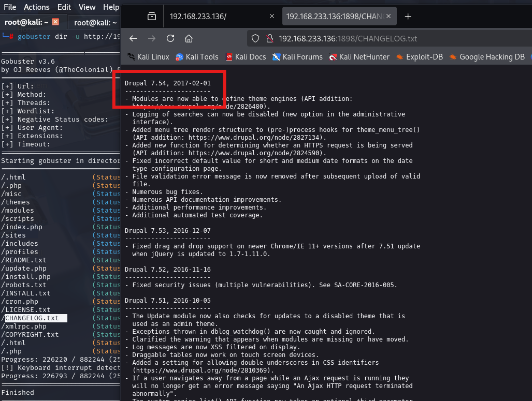Click 'Numerous API documentation improvements.' line

(203, 200)
